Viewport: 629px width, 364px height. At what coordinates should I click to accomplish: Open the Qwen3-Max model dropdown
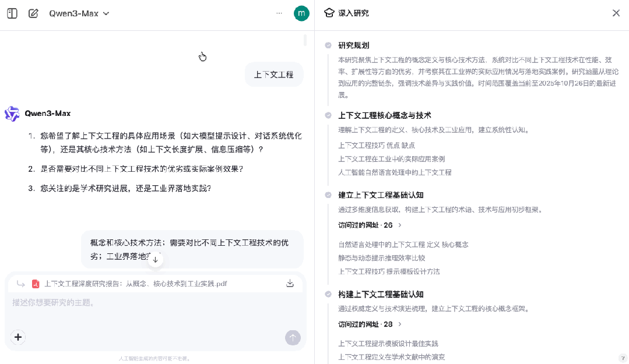pos(79,13)
